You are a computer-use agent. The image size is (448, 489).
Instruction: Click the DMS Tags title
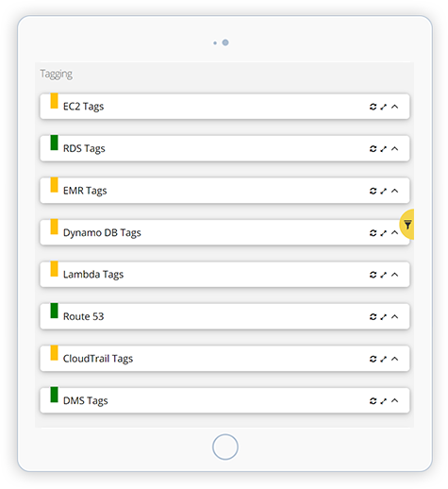point(85,401)
